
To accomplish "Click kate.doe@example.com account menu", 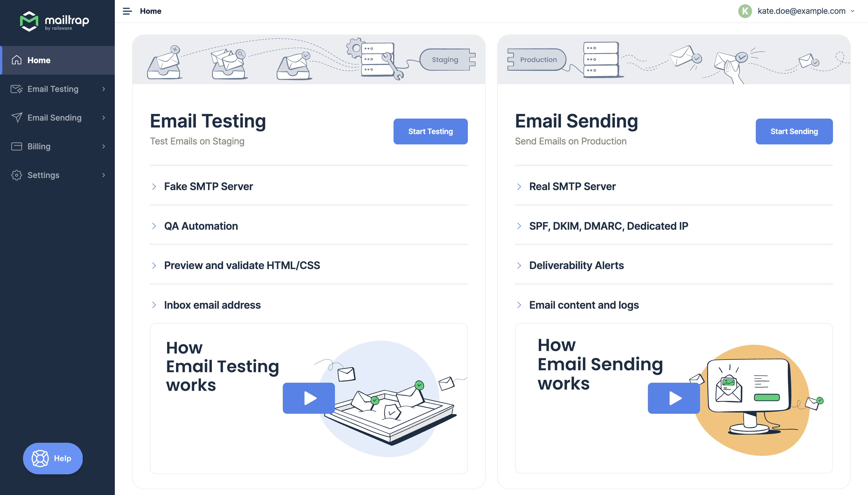I will coord(806,11).
